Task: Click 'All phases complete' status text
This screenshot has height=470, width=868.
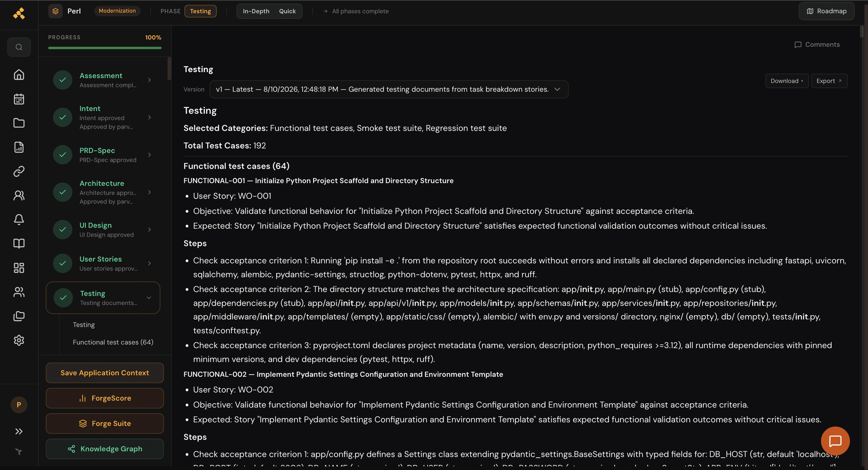Action: tap(360, 11)
